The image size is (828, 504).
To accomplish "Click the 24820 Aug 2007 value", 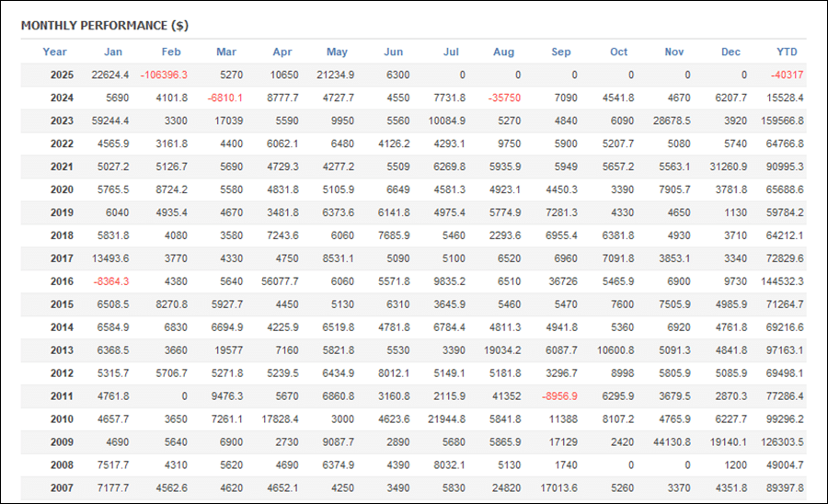I will click(506, 488).
